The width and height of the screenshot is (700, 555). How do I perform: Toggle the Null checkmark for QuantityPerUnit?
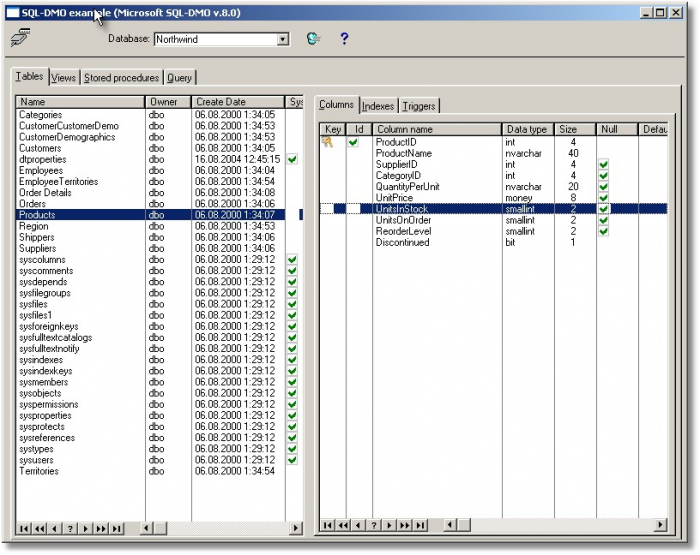(x=604, y=187)
